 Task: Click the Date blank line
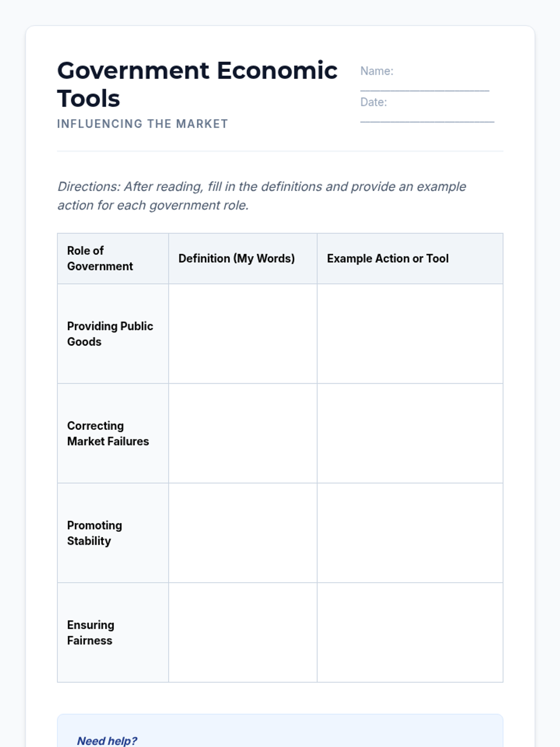coord(427,118)
